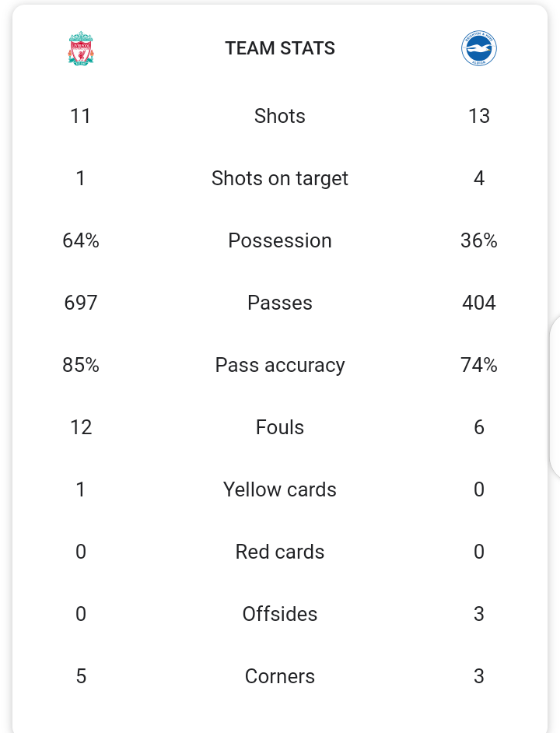Click Brighton's 36% possession value

pyautogui.click(x=478, y=240)
